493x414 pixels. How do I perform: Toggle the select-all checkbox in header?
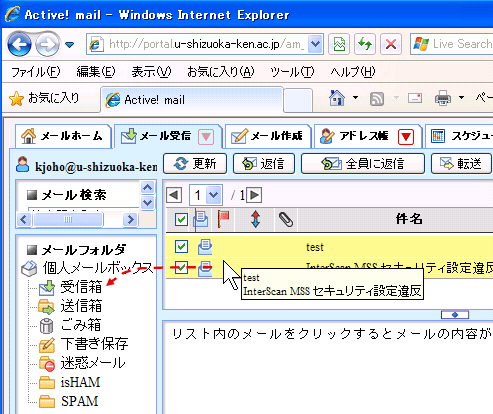181,219
